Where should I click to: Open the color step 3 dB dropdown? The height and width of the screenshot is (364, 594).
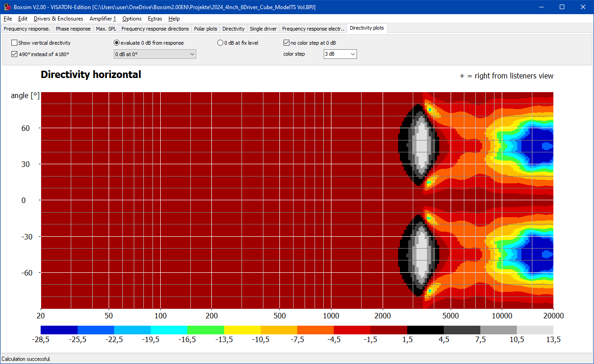click(340, 54)
